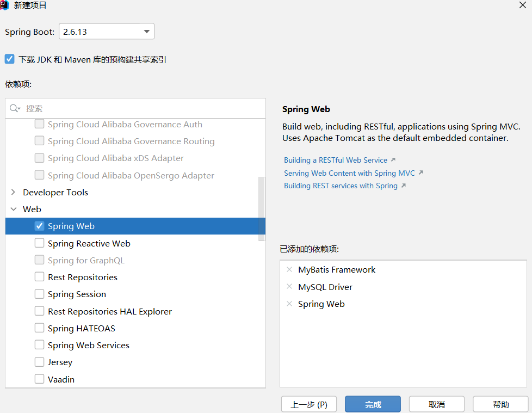
Task: Check Spring for GraphQL checkbox
Action: 39,260
